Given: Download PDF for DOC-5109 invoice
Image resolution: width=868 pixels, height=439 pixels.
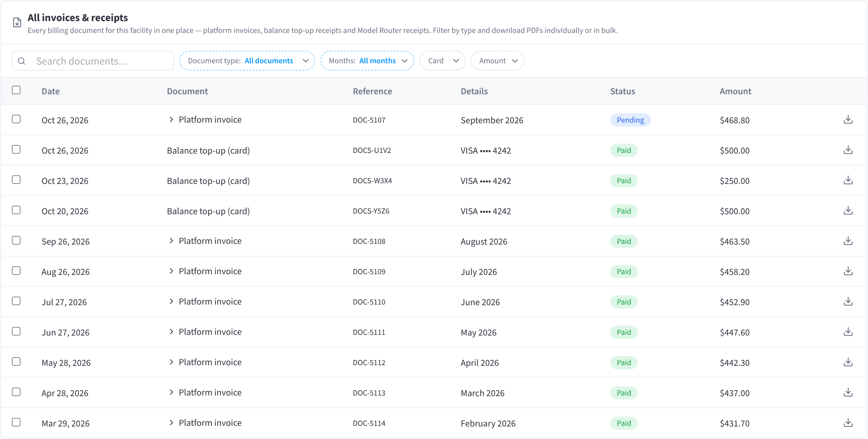Looking at the screenshot, I should click(x=848, y=271).
